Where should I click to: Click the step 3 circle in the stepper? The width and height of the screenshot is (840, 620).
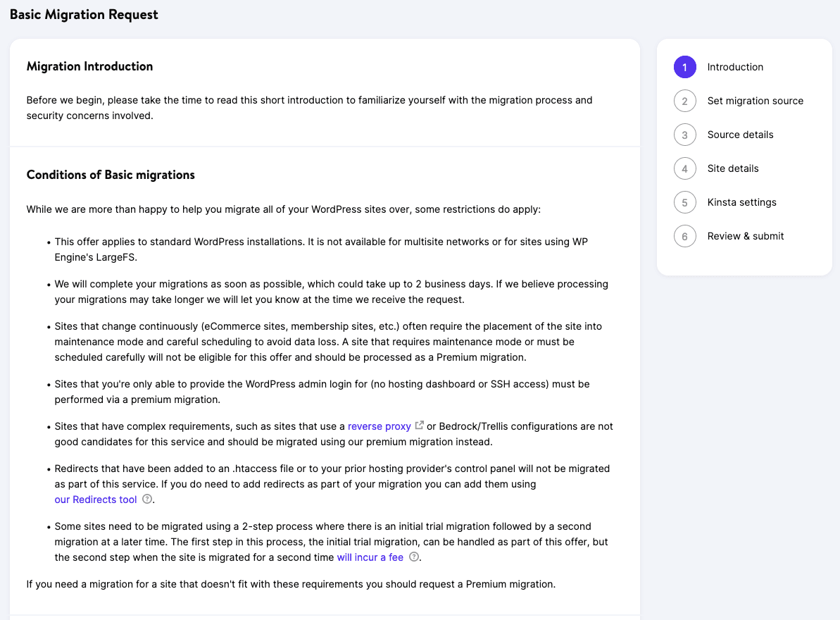(684, 135)
